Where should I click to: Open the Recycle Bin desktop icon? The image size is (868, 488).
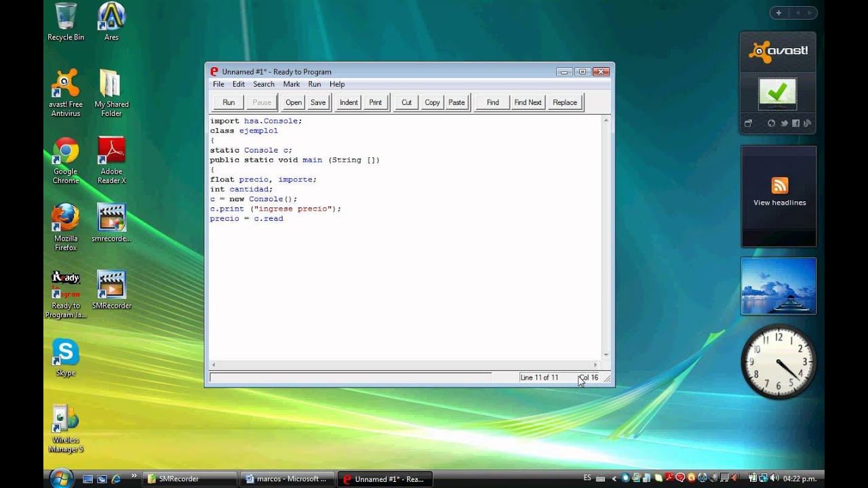coord(66,22)
